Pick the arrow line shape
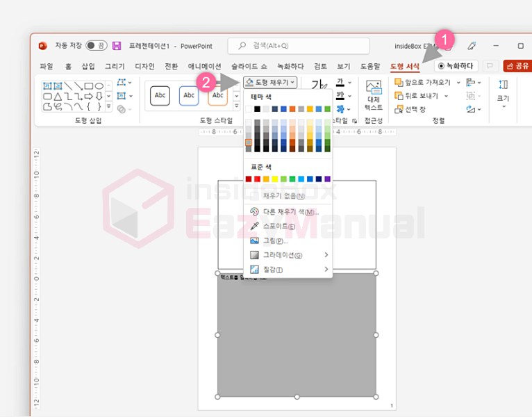This screenshot has height=417, width=532. [x=78, y=85]
